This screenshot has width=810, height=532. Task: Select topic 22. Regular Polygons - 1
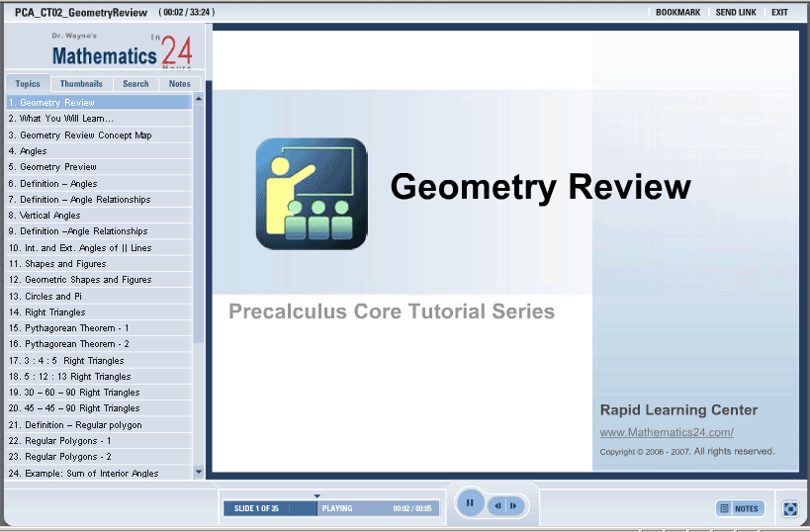coord(99,441)
